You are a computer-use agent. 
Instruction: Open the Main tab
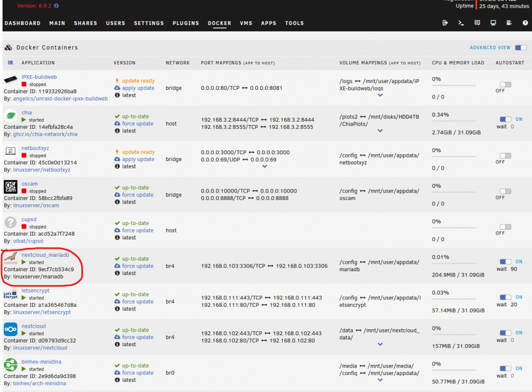(x=57, y=23)
